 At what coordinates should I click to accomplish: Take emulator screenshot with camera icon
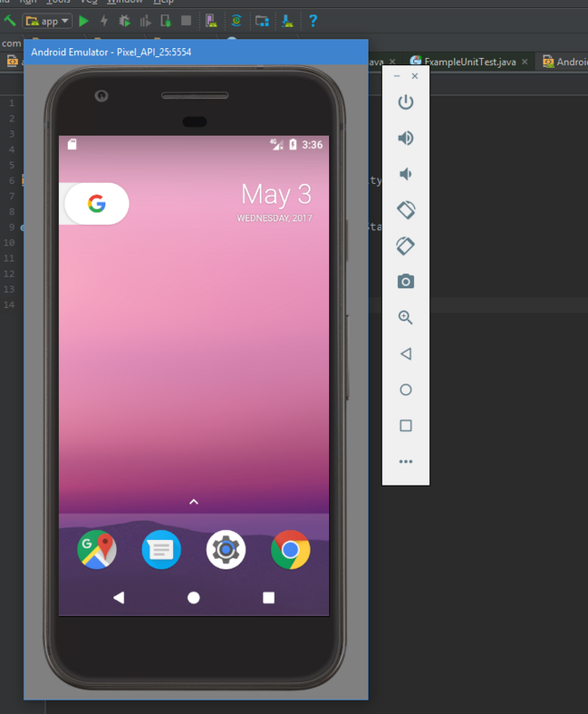pyautogui.click(x=405, y=281)
